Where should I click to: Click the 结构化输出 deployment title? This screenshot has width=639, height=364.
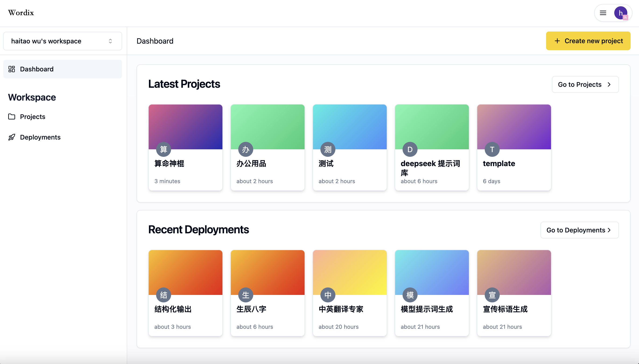pos(173,309)
